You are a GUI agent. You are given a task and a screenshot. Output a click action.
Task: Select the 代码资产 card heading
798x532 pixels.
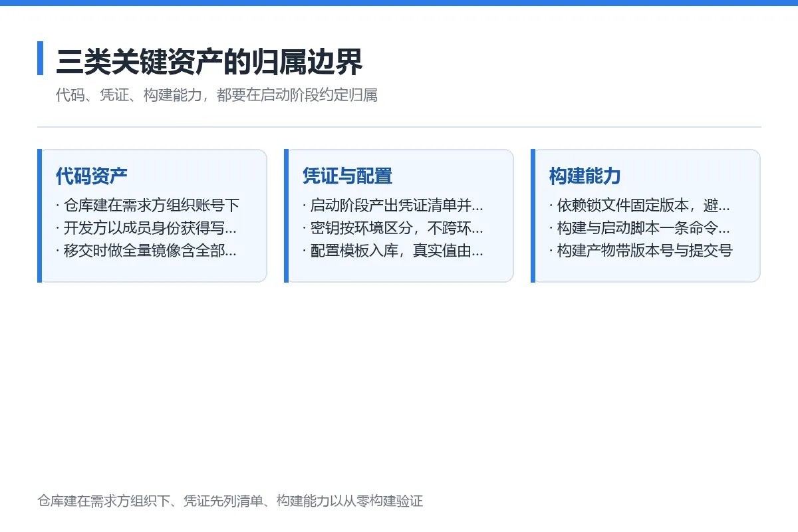[x=92, y=176]
